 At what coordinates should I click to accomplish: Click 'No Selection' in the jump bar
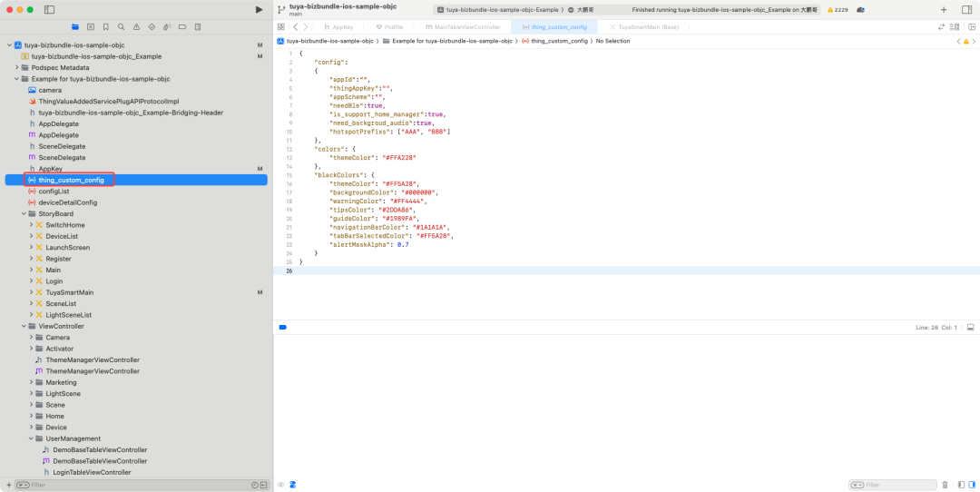tap(613, 41)
